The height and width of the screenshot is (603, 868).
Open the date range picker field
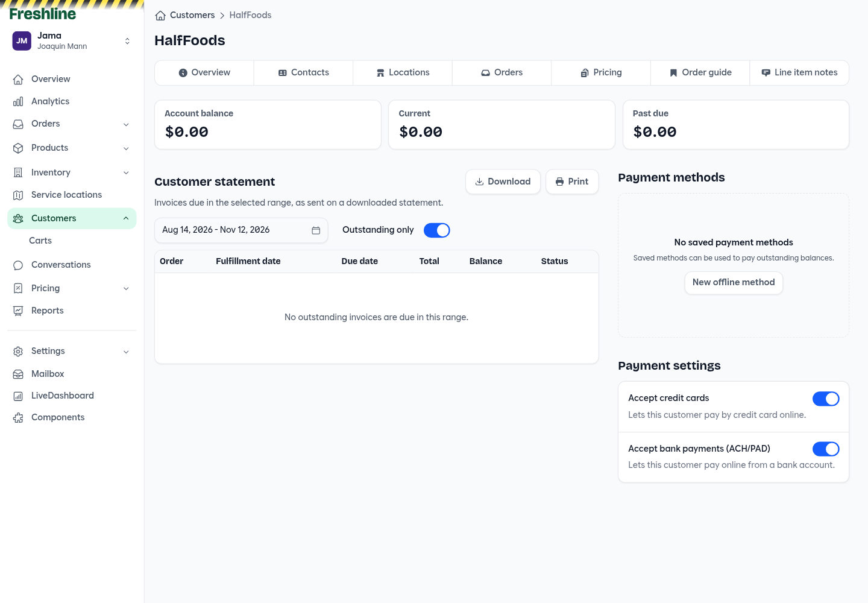[241, 230]
